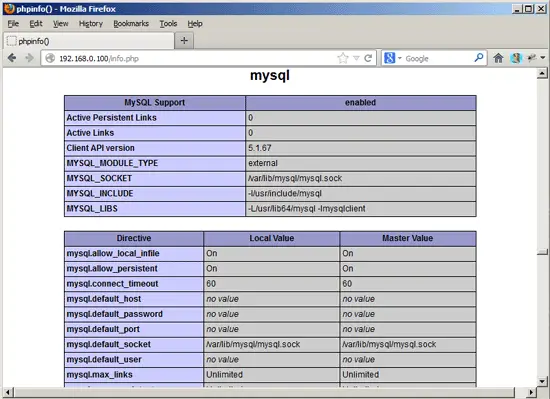Open the Bookmarks menu
The height and width of the screenshot is (399, 550).
click(x=131, y=23)
